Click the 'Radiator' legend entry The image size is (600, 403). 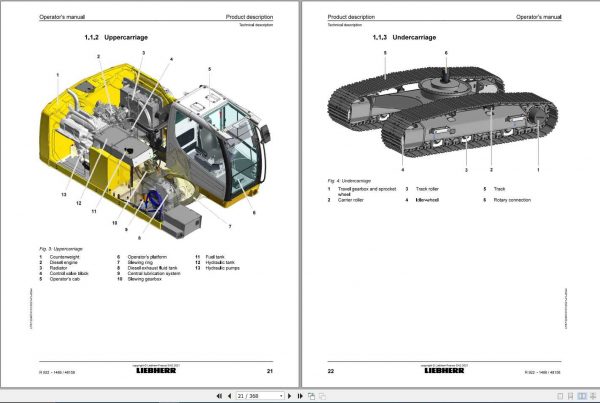[59, 268]
